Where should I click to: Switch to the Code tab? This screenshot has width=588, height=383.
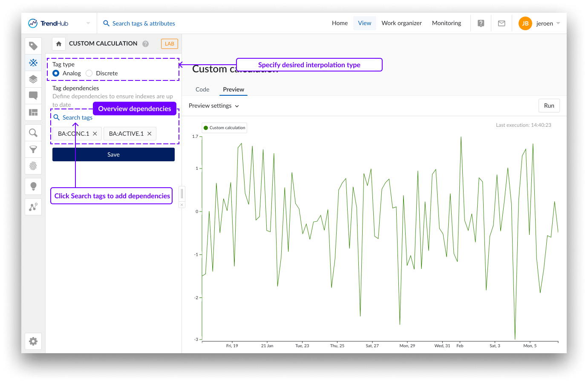click(202, 89)
